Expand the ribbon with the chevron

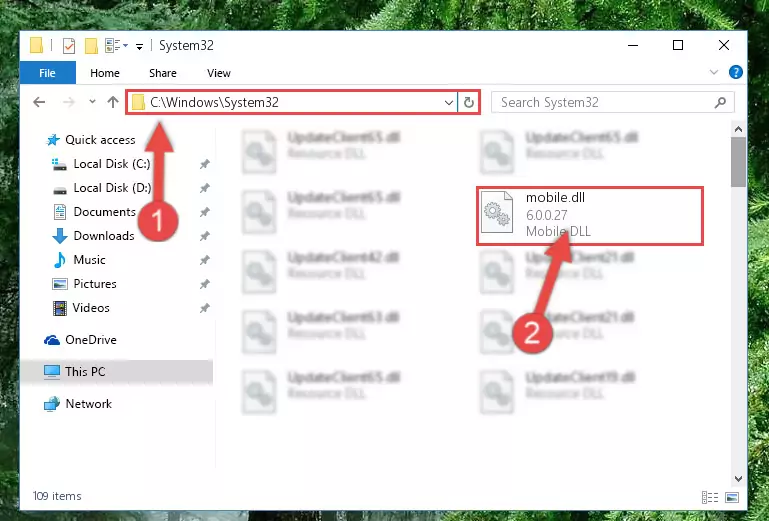714,73
